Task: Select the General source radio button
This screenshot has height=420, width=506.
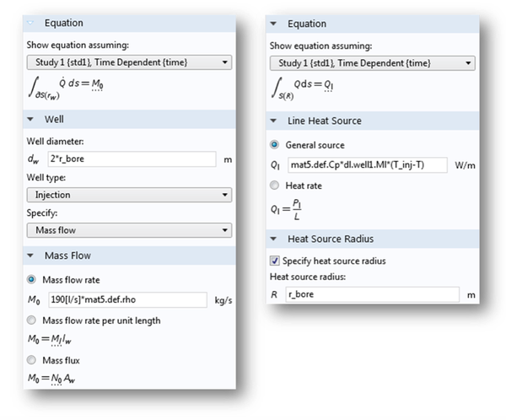Action: click(274, 145)
